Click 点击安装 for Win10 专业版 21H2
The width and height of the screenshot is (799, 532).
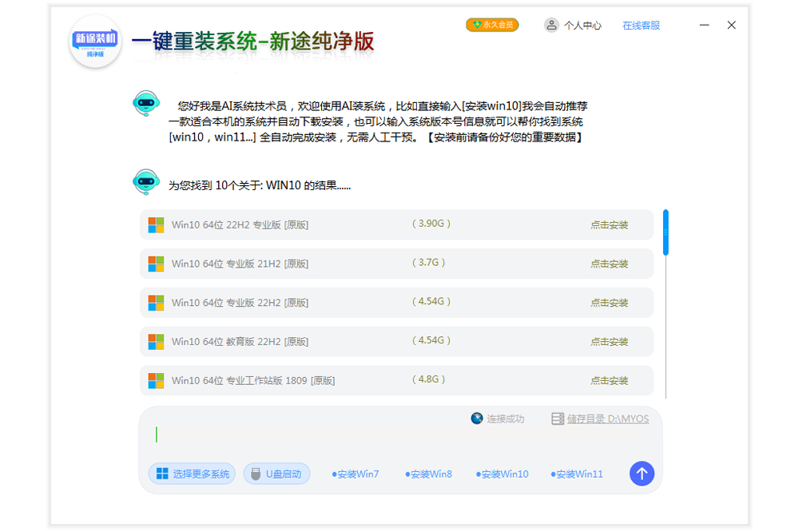point(609,264)
